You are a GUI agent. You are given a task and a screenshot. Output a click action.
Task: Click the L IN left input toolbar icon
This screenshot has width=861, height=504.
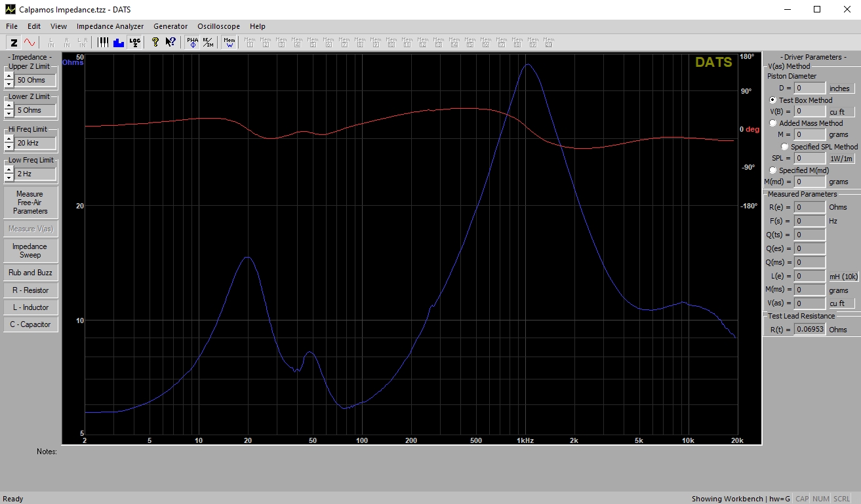point(51,42)
